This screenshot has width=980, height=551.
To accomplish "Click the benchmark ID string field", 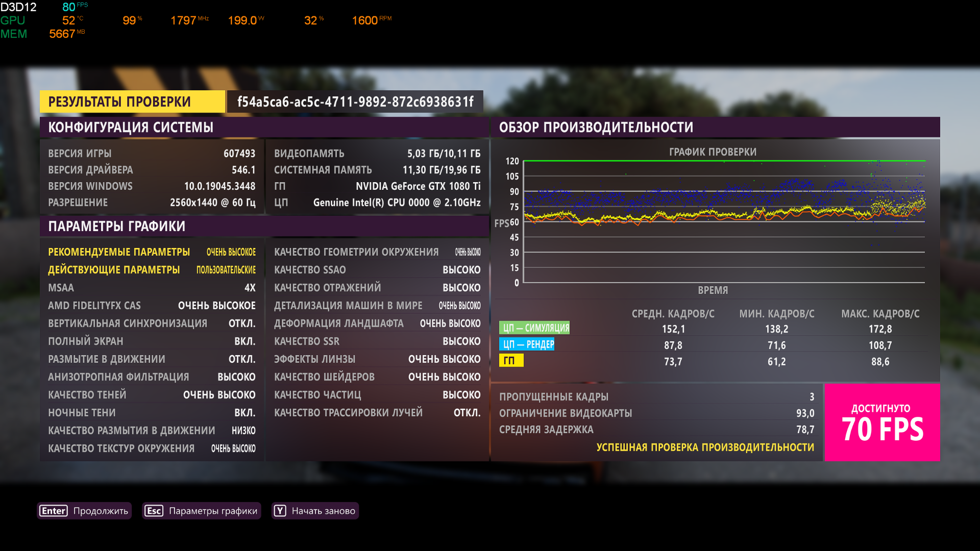I will pos(355,102).
